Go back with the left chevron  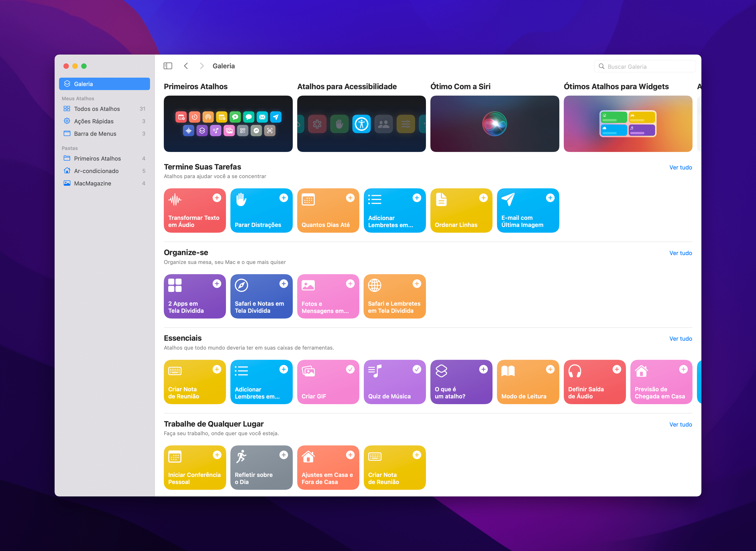pos(186,66)
